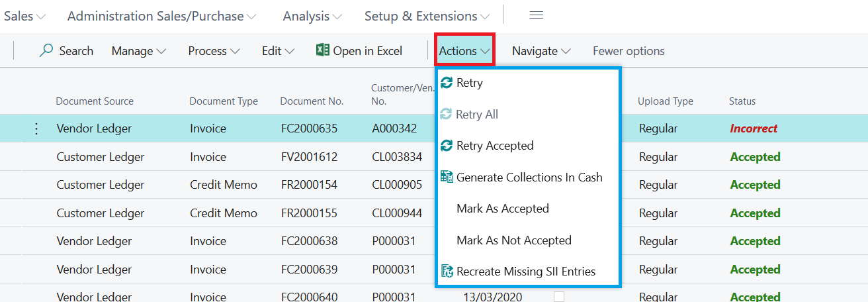The image size is (868, 302).
Task: Click the Retry Accepted refresh icon
Action: point(447,146)
